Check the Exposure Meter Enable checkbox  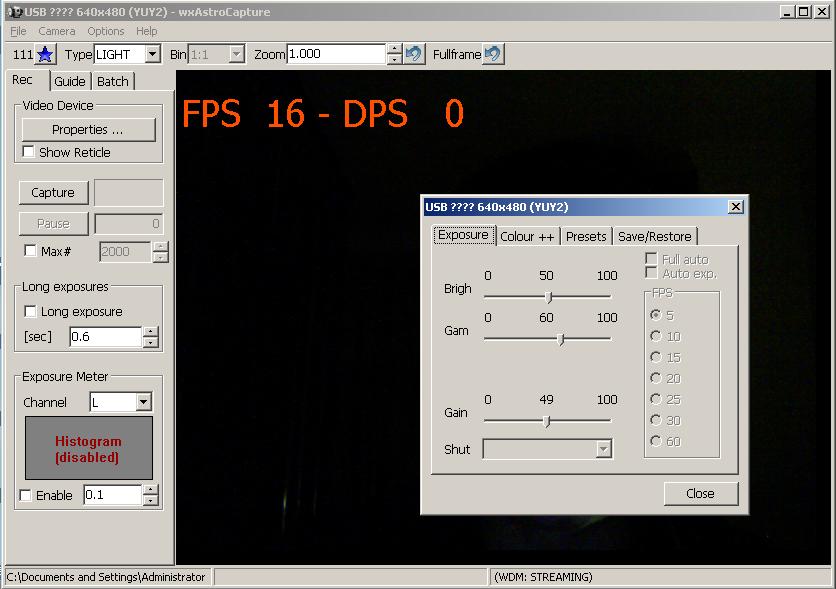pos(25,495)
